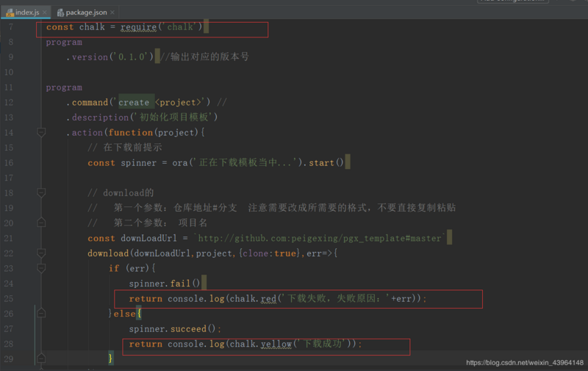Viewport: 588px width, 371px height.
Task: Click the fold marker at }else{ on line 26
Action: pos(41,313)
